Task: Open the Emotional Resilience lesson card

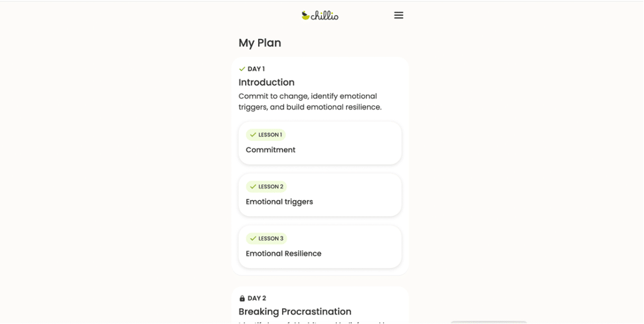Action: [320, 247]
